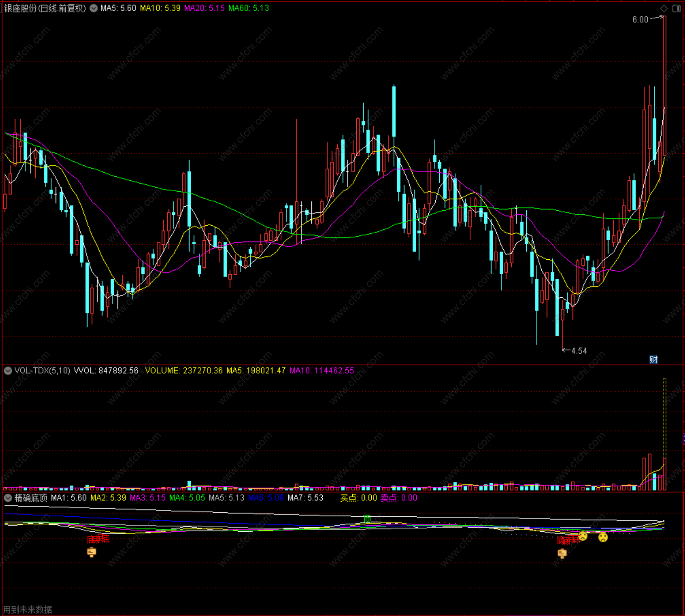685x616 pixels.
Task: Click the green 顶 top signal marker
Action: coord(367,519)
